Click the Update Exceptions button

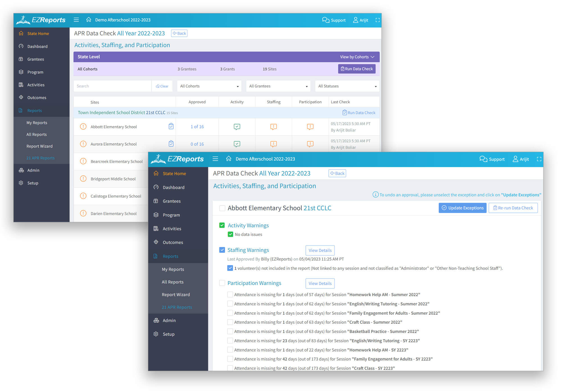(462, 208)
